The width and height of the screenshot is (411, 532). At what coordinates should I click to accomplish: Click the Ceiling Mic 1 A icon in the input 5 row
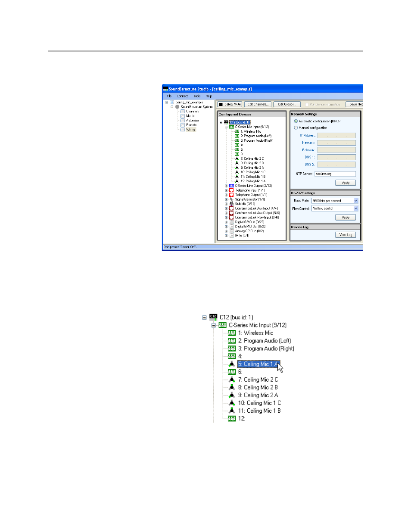[x=232, y=364]
